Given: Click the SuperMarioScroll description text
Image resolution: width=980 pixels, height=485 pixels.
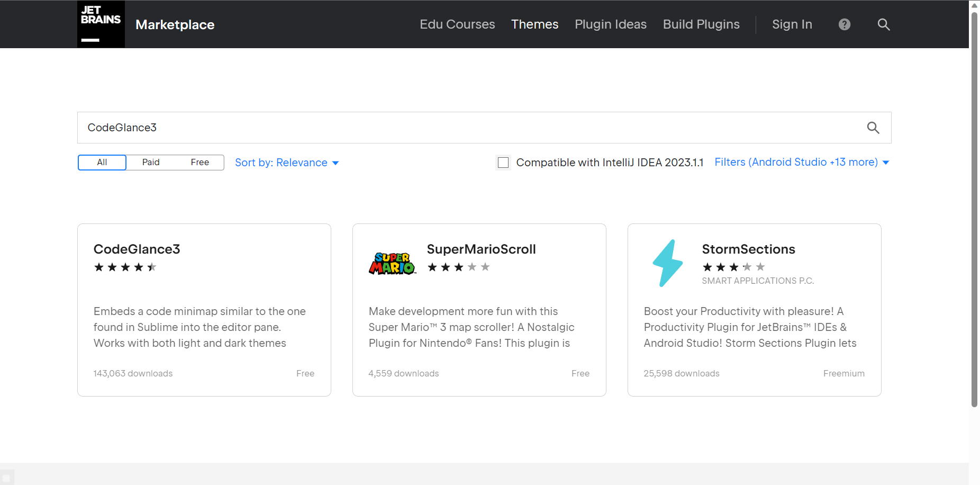Looking at the screenshot, I should pyautogui.click(x=471, y=327).
